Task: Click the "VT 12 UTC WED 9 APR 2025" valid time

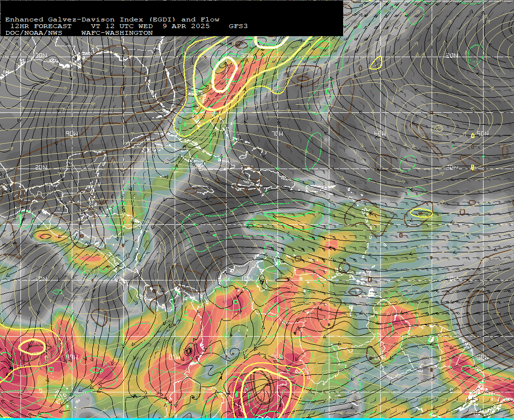Action: coord(150,26)
